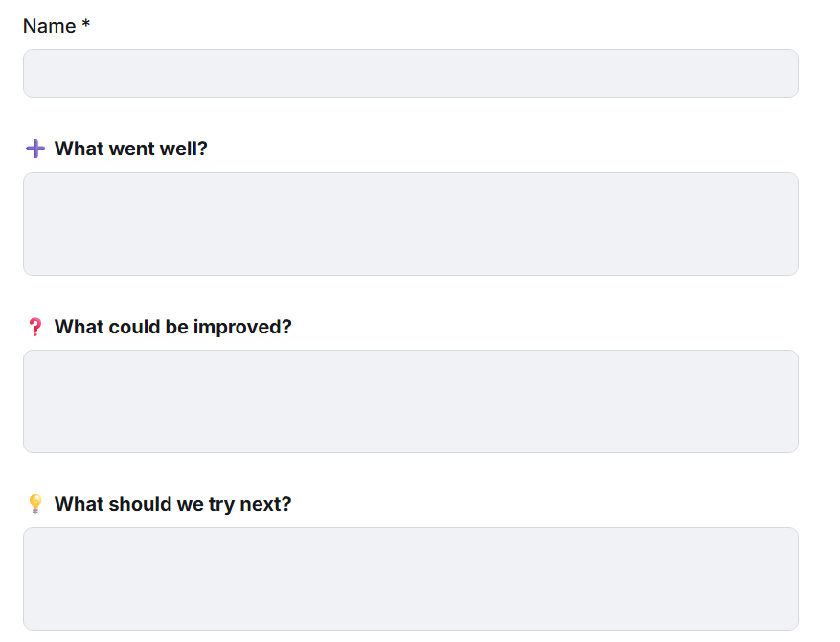Select the lightbulb beside 'What should we try next?'

coord(35,503)
